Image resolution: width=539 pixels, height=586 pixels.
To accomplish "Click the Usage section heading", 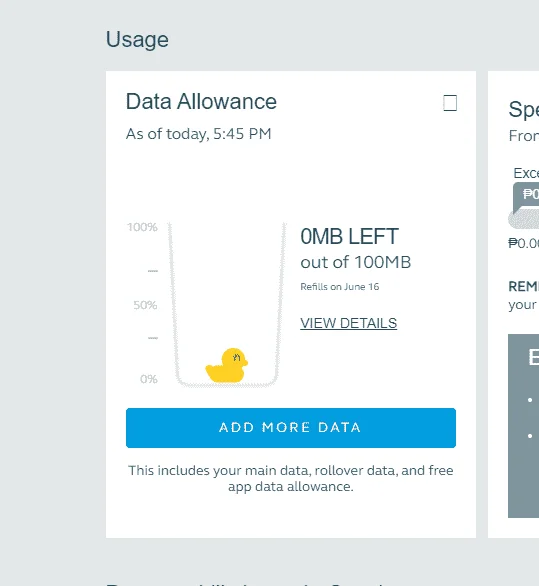I will pos(137,39).
